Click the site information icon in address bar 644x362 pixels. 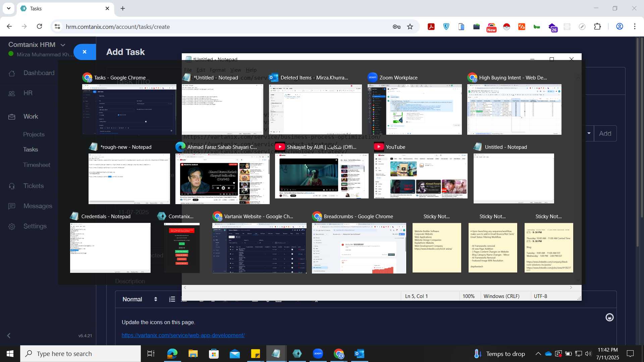(x=57, y=27)
